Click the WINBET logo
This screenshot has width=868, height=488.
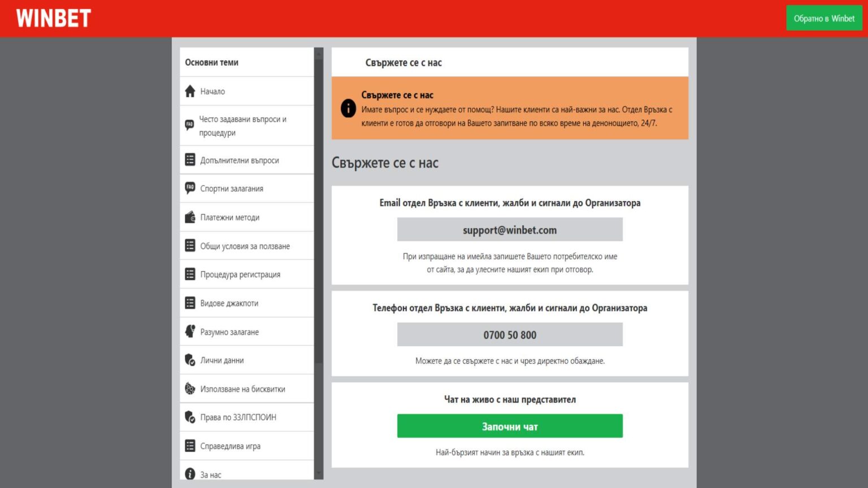(x=54, y=19)
